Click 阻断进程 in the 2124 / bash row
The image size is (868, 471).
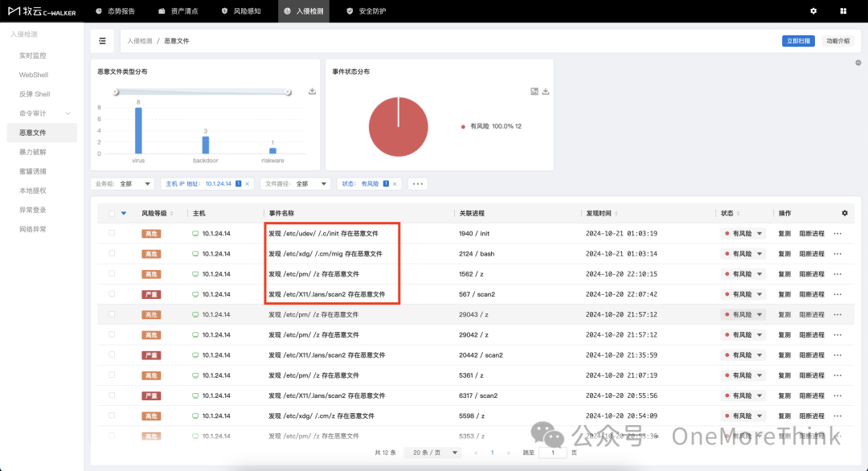coord(812,254)
